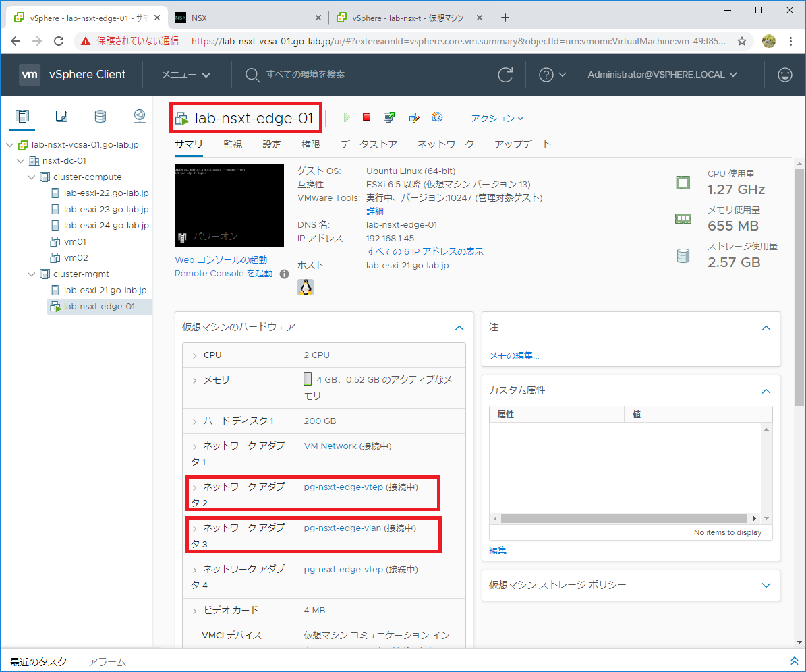Open the メニュー dropdown
806x672 pixels.
point(186,75)
